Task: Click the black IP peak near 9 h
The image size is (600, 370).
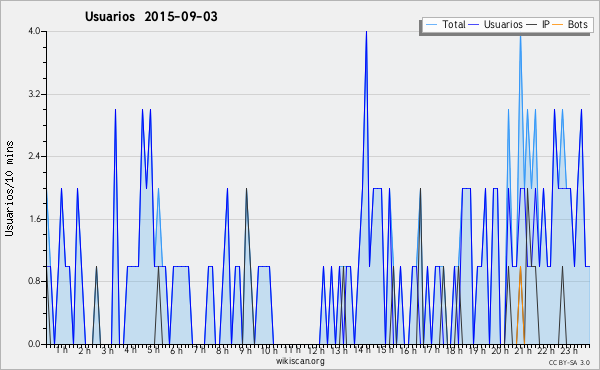Action: coord(246,189)
